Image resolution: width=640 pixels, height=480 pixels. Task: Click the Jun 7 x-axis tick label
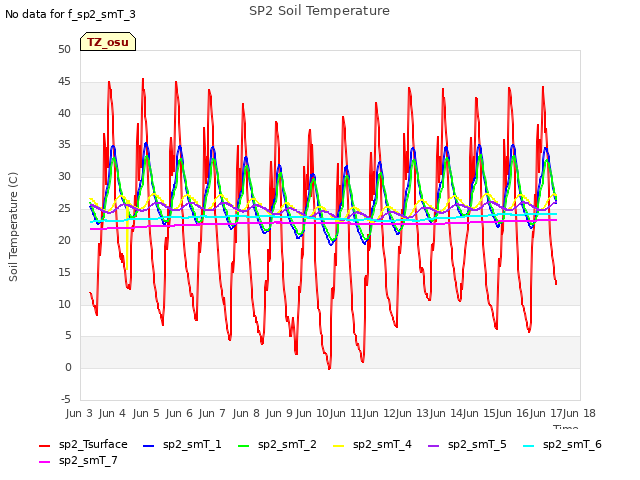coord(212,413)
